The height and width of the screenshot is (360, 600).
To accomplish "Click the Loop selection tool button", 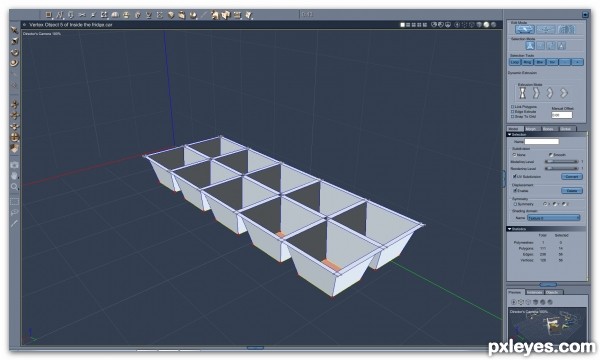I will [x=515, y=62].
